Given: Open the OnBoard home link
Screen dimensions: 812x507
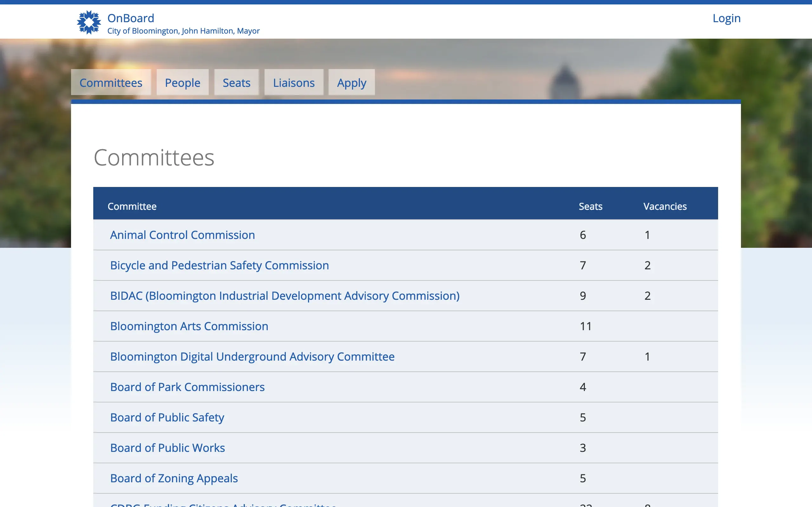Looking at the screenshot, I should click(x=131, y=18).
